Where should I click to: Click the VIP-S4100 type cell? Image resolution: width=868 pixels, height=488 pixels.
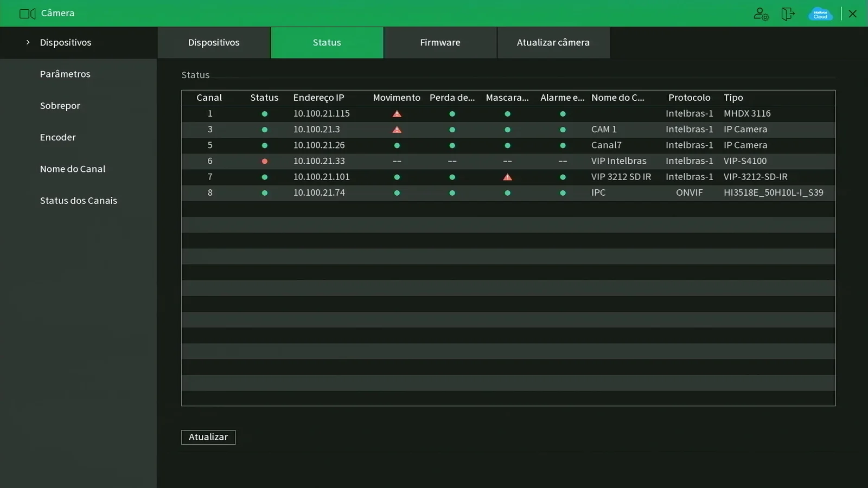[x=745, y=161]
